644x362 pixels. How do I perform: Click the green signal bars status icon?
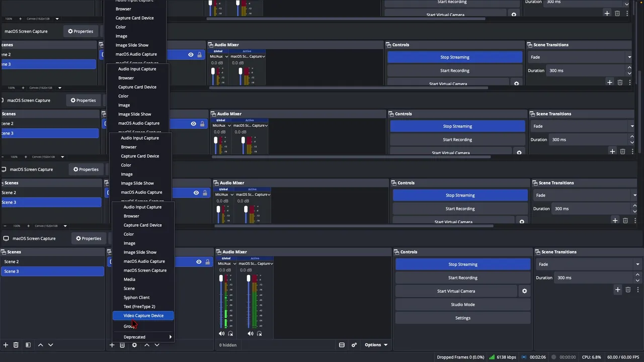[492, 357]
